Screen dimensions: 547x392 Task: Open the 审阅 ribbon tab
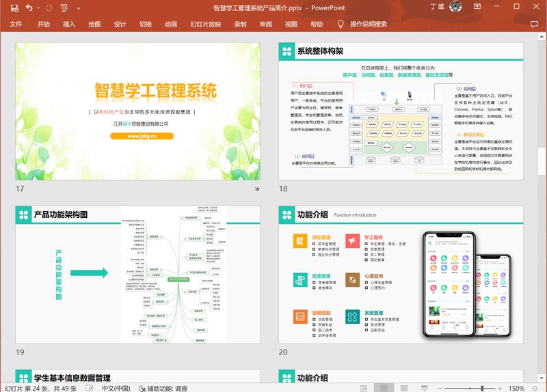click(x=266, y=24)
